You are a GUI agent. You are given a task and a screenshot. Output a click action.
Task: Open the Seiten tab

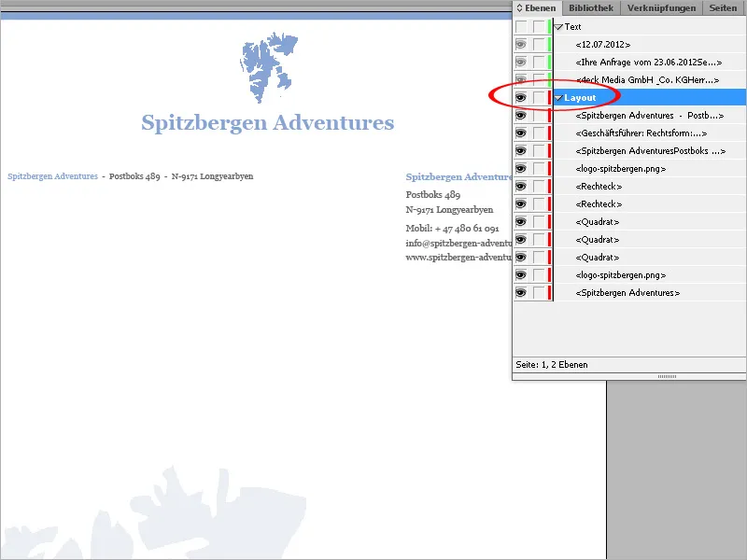[x=723, y=8]
